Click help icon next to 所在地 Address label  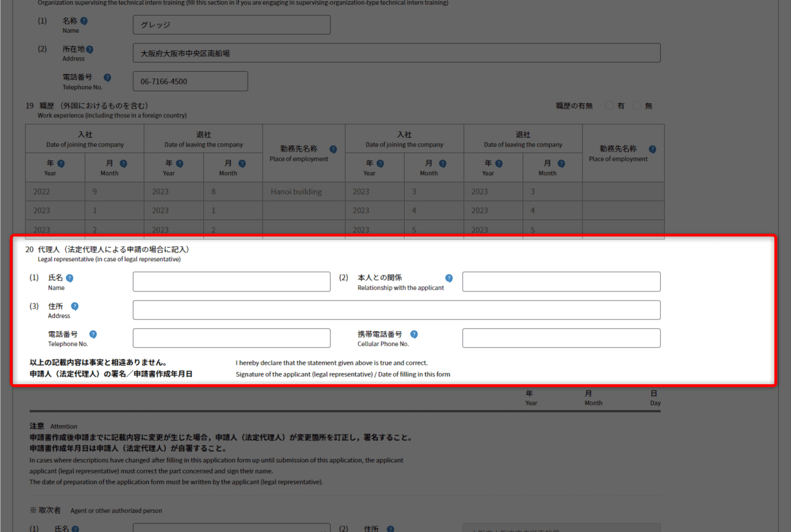click(89, 50)
